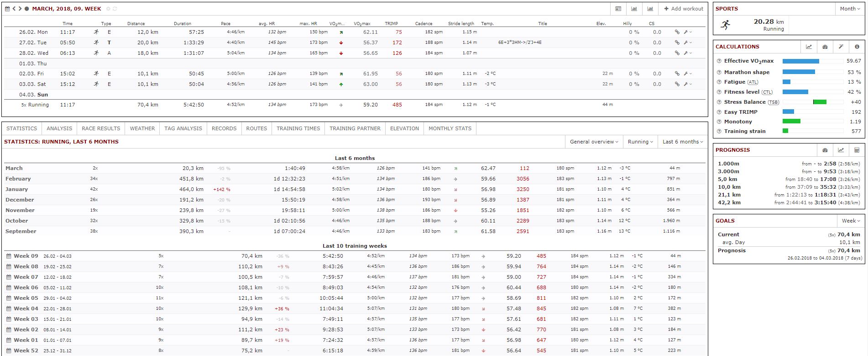Click running sport icon in 02.03. Fri row
The height and width of the screenshot is (356, 868).
coord(96,74)
